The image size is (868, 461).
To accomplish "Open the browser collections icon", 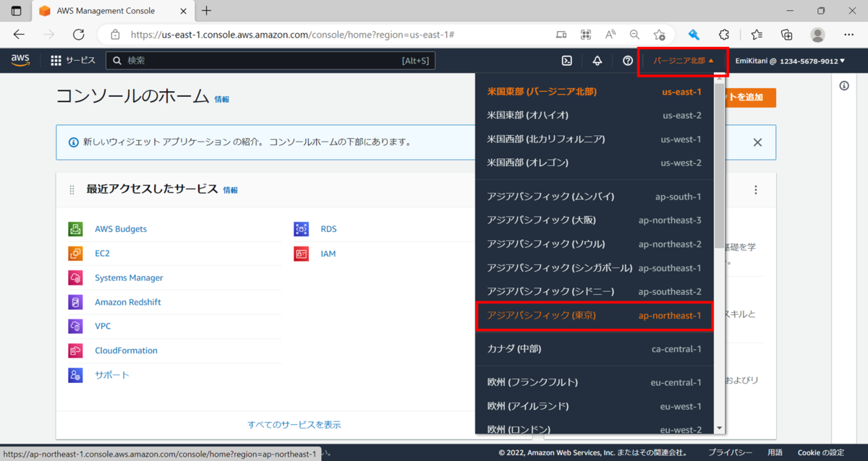I will tap(787, 35).
